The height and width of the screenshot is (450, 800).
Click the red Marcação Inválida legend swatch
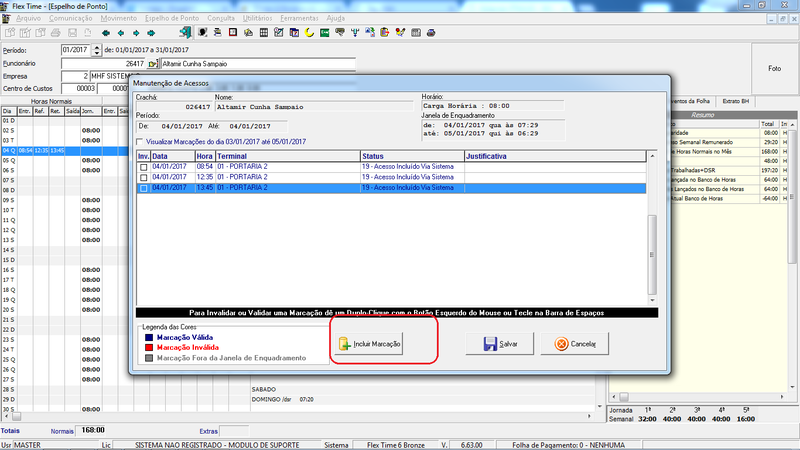click(x=149, y=347)
